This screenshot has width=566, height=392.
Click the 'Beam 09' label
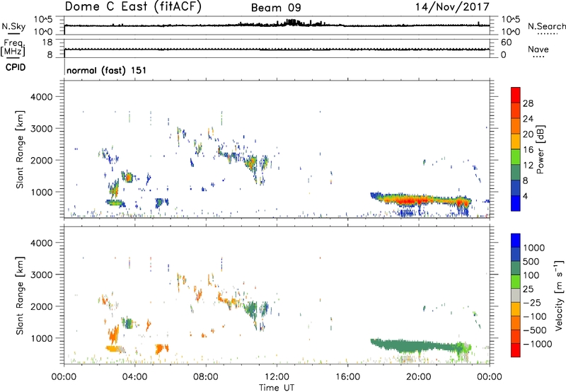[276, 8]
